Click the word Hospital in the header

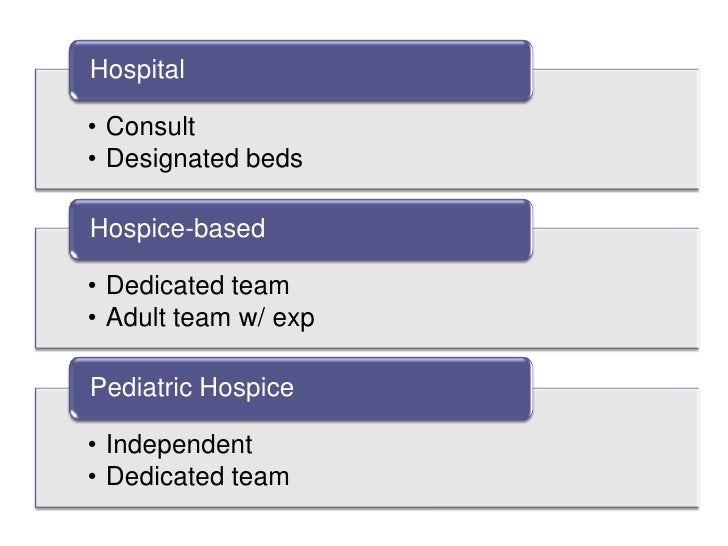(137, 70)
